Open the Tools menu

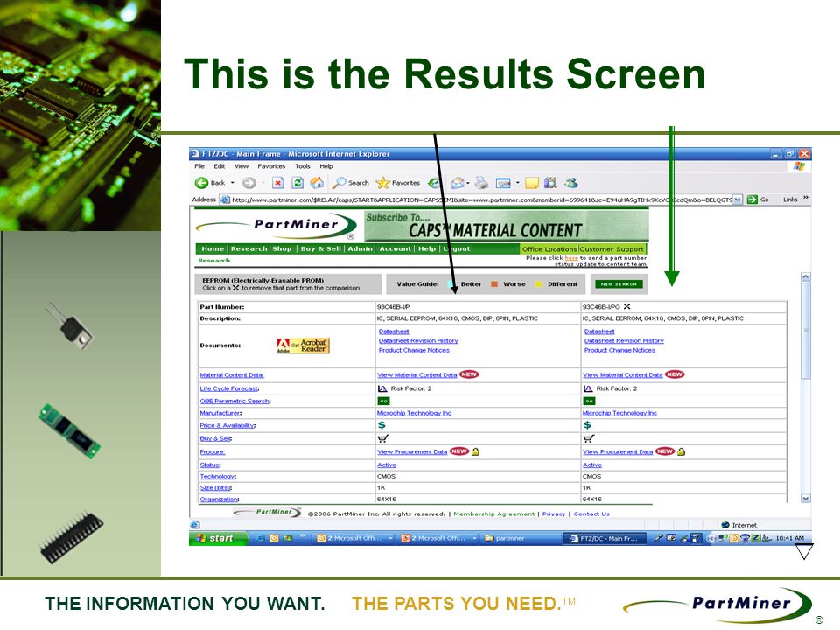[x=303, y=166]
